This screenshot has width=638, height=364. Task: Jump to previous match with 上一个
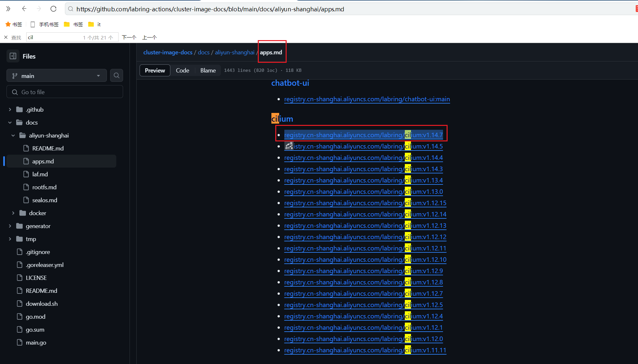(150, 37)
